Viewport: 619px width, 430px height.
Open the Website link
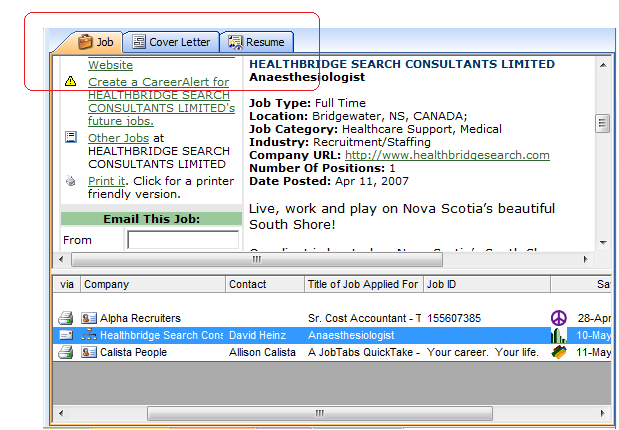(111, 65)
